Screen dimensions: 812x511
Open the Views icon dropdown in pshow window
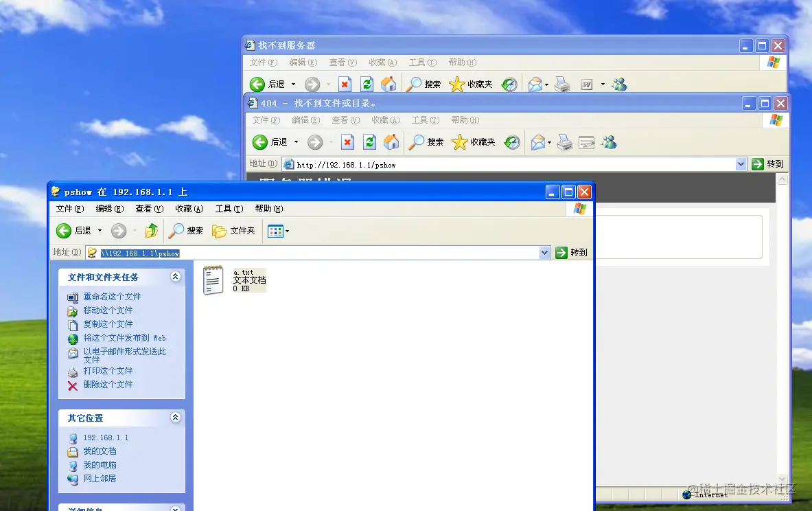pos(278,231)
